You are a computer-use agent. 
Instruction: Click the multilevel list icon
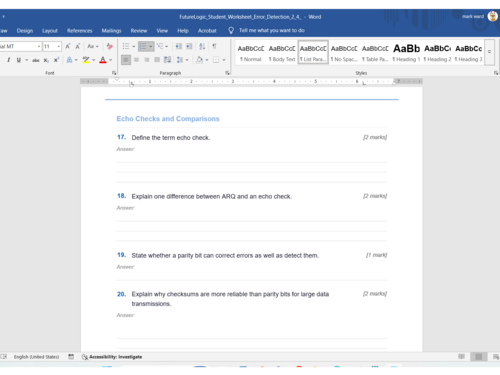pos(160,46)
